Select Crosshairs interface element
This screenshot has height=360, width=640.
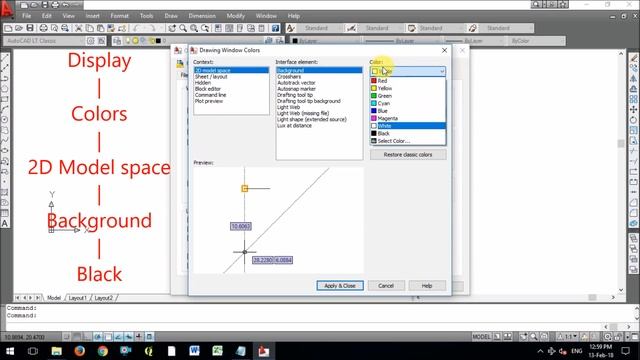click(x=319, y=77)
